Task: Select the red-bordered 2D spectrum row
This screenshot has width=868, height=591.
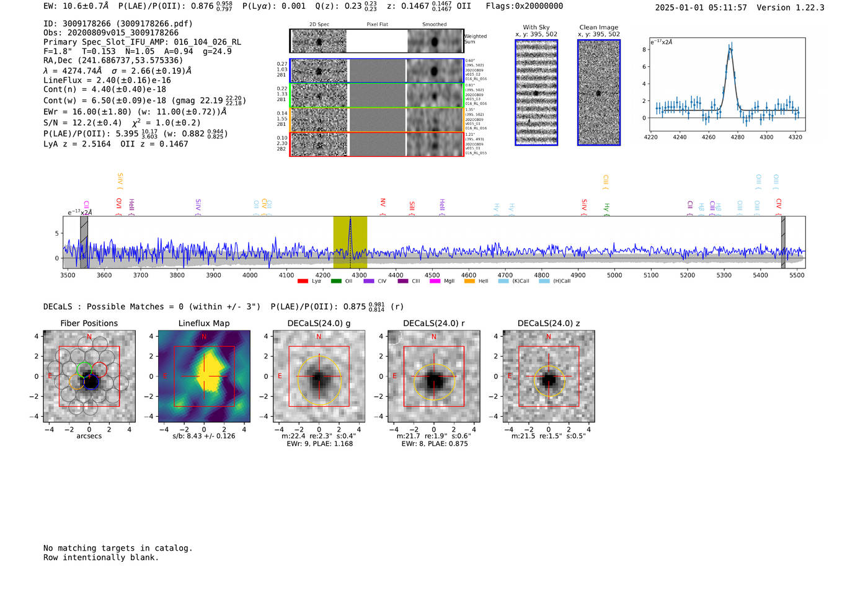Action: pos(377,144)
